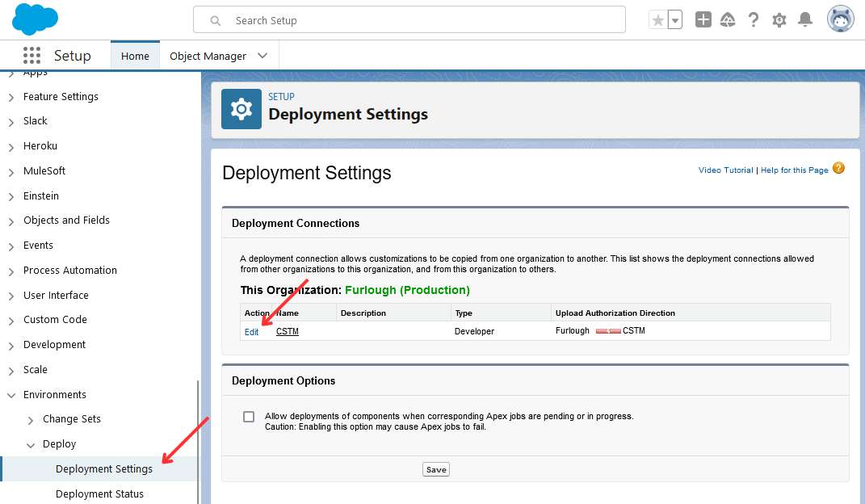Open global actions with the plus icon

703,19
